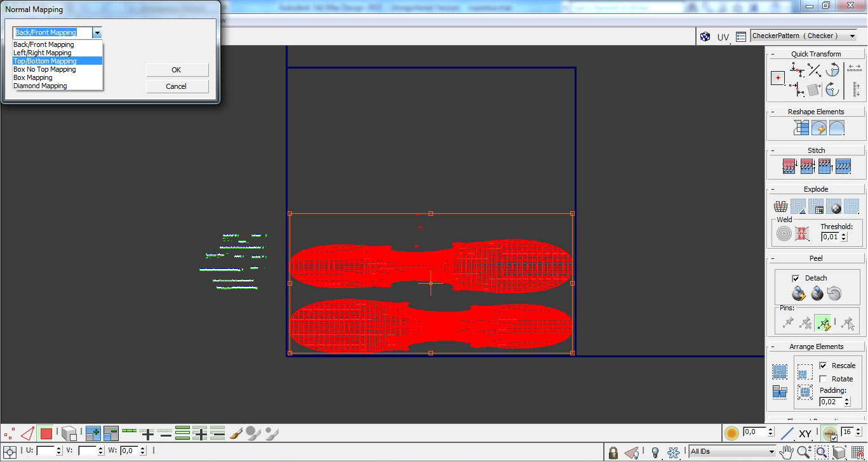Toggle the Detach checkbox in Peel
This screenshot has width=868, height=462.
(x=796, y=278)
